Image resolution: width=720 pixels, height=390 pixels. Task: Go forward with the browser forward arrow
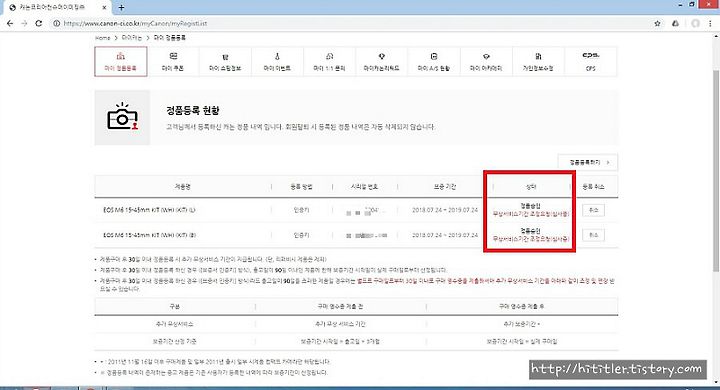coord(24,23)
